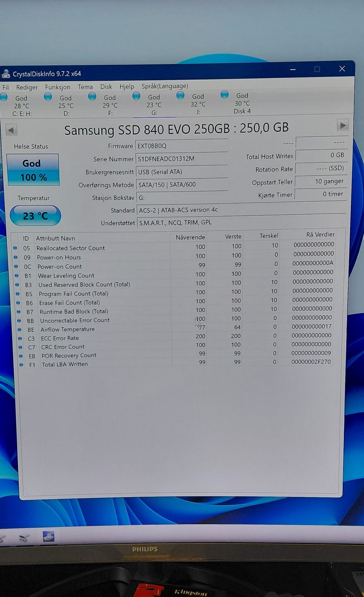Click the blue status orb for G: disk
Viewport: 364px width, 597px height.
click(136, 96)
